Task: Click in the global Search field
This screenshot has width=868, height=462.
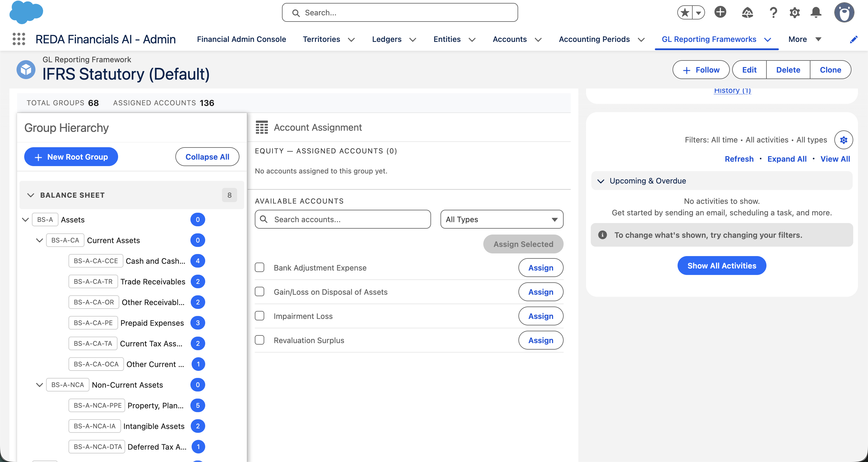Action: [x=400, y=13]
